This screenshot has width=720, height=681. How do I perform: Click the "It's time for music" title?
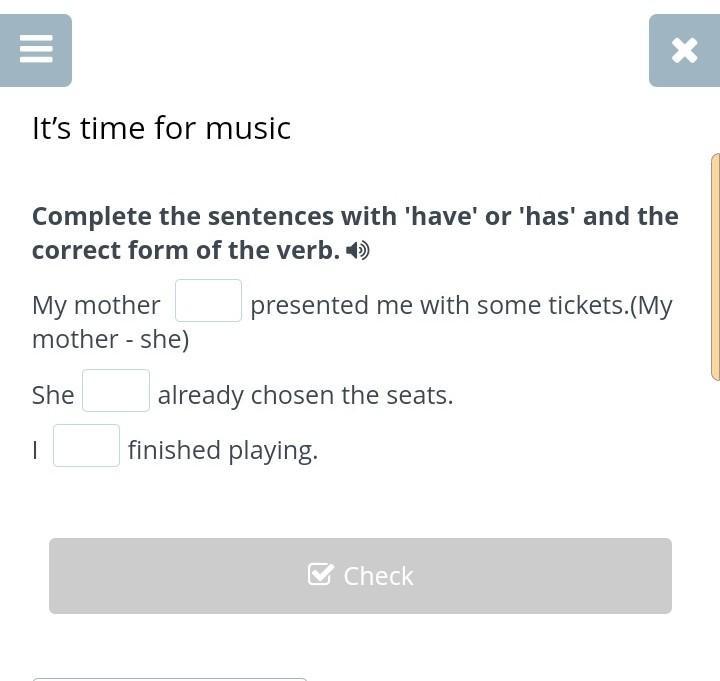point(162,128)
